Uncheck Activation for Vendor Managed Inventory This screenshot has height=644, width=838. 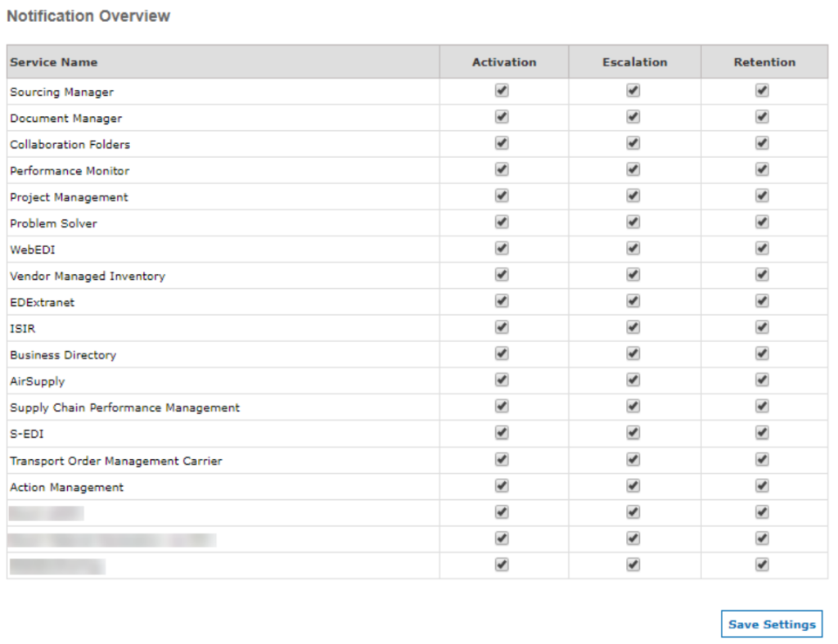coord(502,275)
